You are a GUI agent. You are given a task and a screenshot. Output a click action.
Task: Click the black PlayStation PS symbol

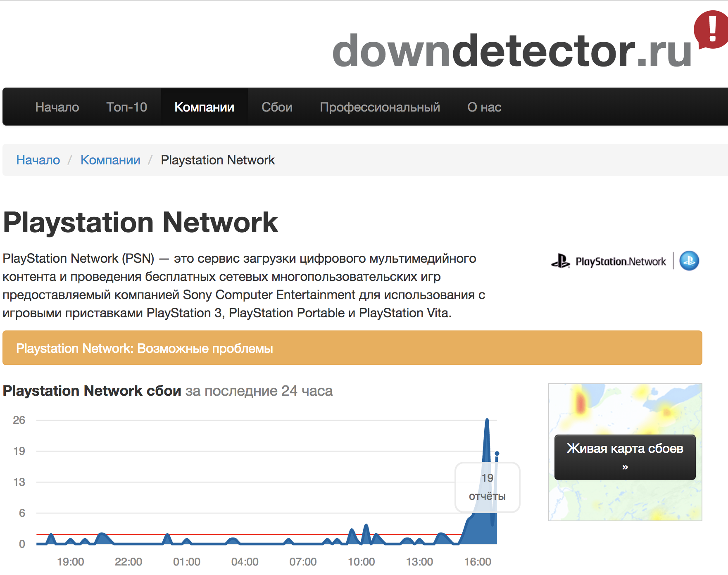click(x=561, y=261)
